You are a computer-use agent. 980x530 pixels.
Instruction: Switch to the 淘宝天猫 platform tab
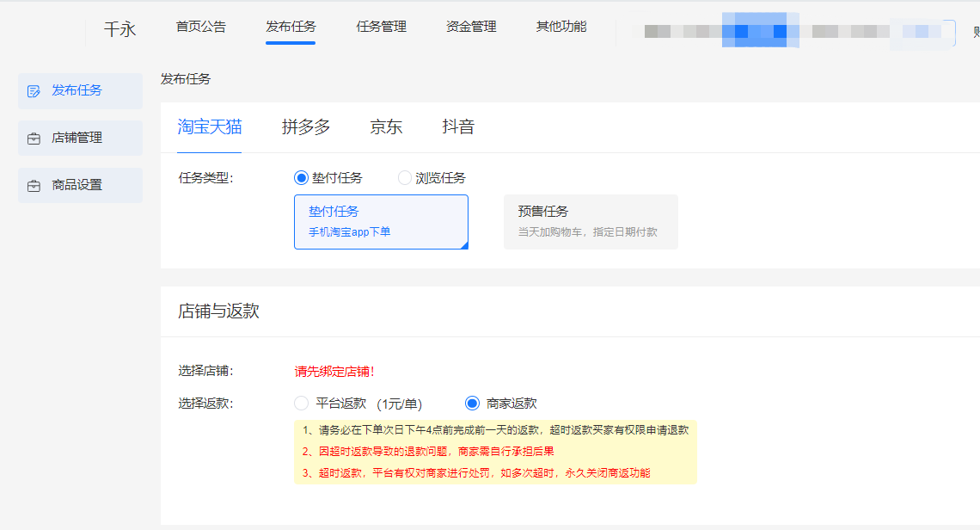click(x=210, y=127)
